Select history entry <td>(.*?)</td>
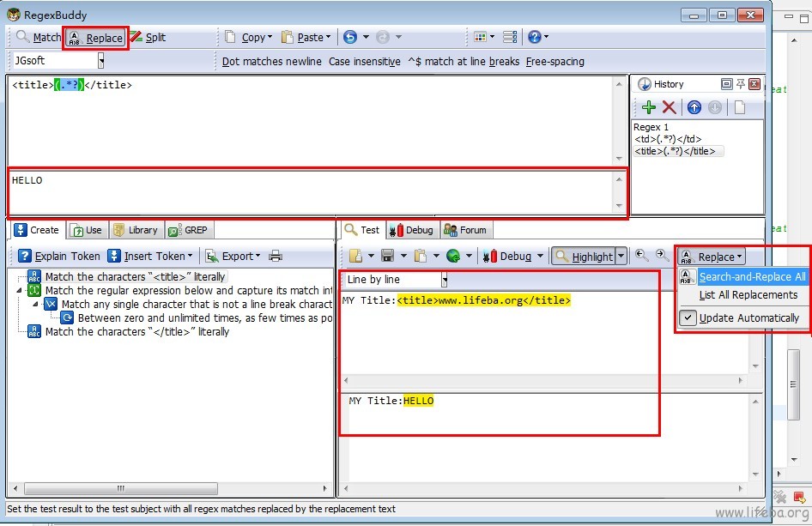Image resolution: width=812 pixels, height=526 pixels. [x=668, y=139]
